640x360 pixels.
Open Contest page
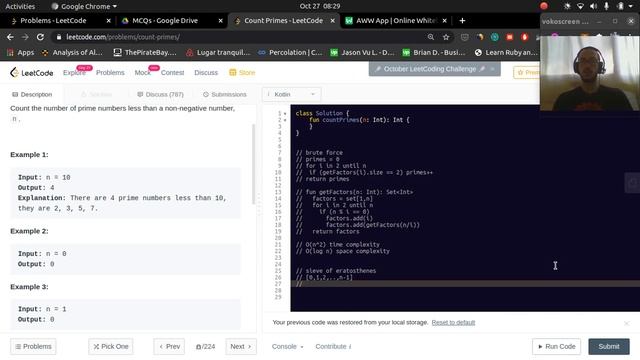click(172, 73)
